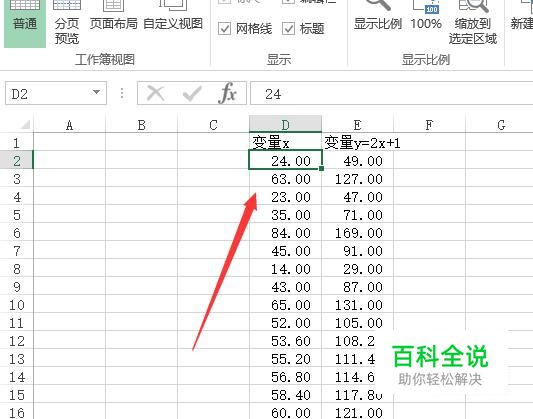Click the fx insert function icon
533x419 pixels.
tap(227, 93)
